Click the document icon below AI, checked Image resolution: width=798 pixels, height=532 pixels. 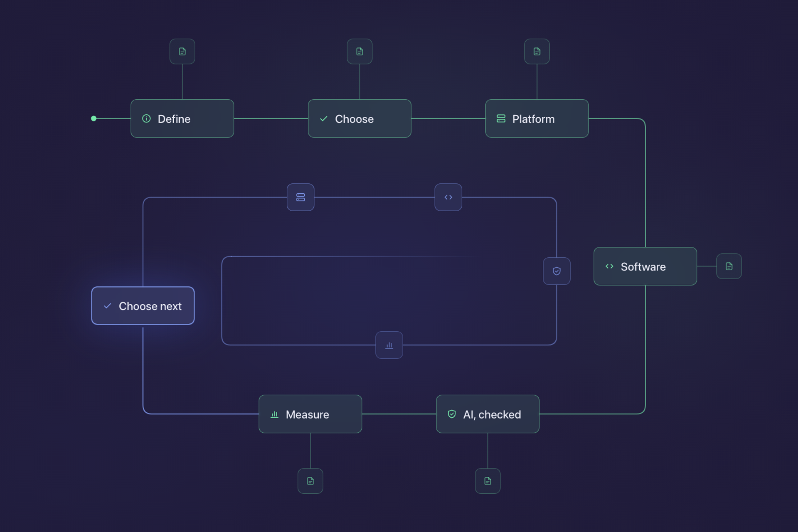[488, 481]
